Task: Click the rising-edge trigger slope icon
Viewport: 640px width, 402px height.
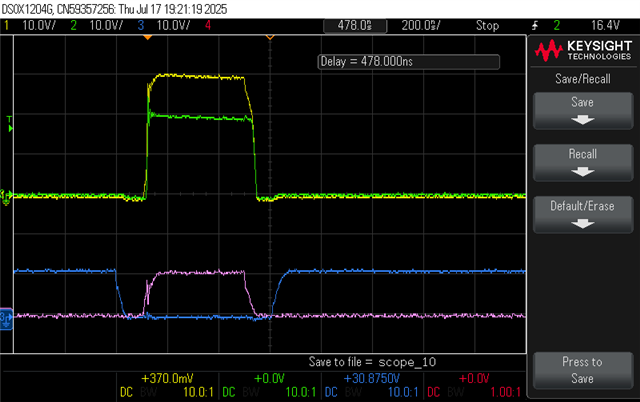Action: pyautogui.click(x=535, y=26)
